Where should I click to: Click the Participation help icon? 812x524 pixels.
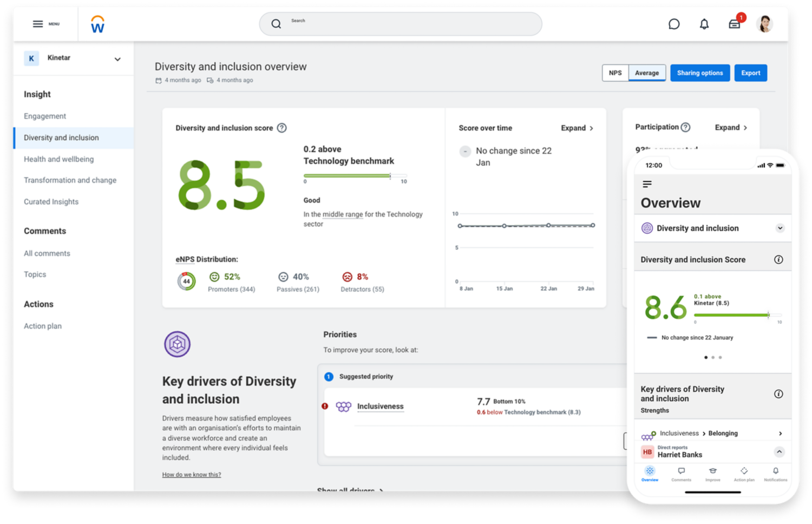point(686,127)
